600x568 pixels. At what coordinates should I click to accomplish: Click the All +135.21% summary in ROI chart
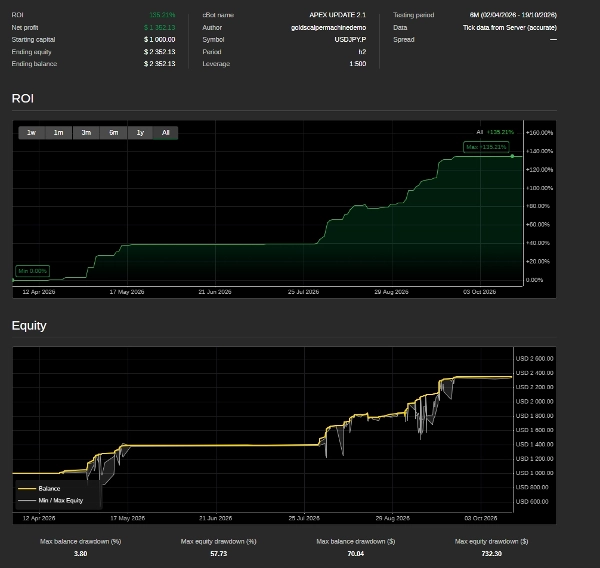[x=495, y=132]
